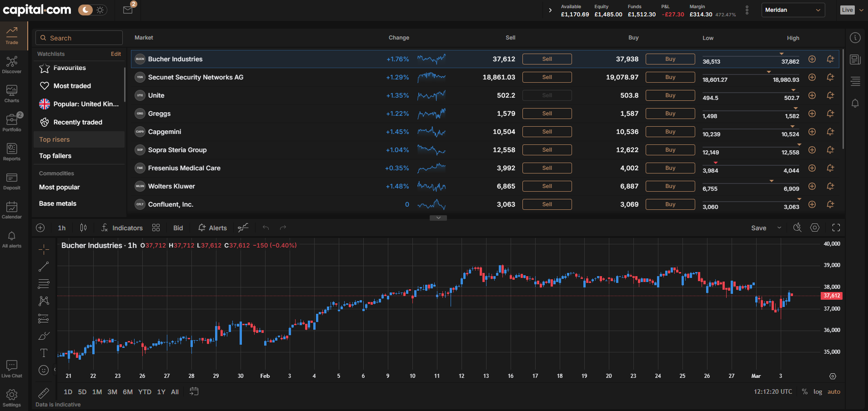This screenshot has width=868, height=411.
Task: Click Sell on Greggs
Action: pos(547,113)
